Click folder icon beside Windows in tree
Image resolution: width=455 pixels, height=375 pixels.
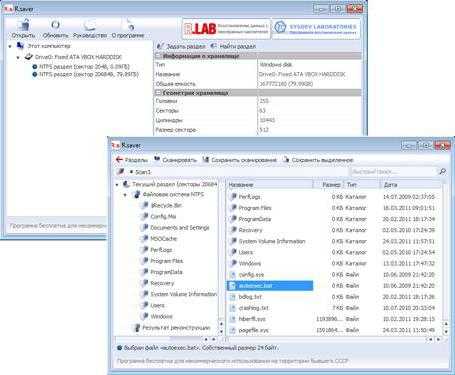pos(144,316)
